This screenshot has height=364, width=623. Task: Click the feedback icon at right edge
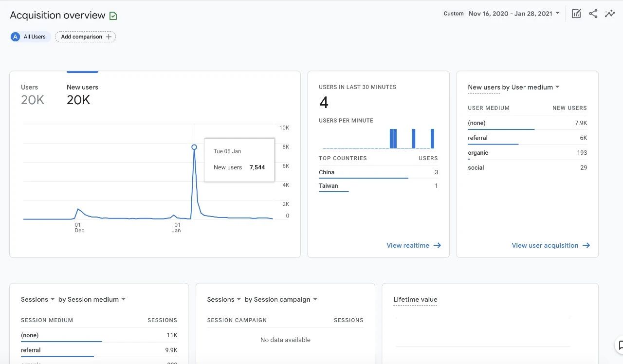[620, 345]
